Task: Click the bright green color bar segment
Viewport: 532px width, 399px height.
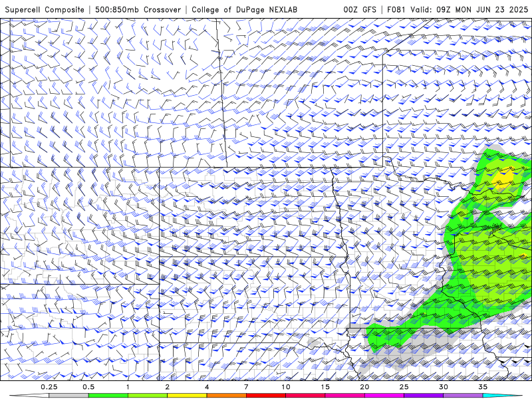Action: point(108,396)
